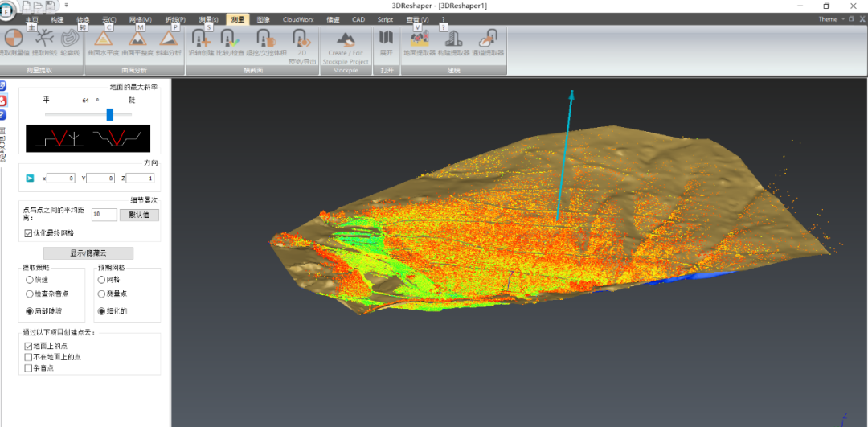Click the 提取测量值 measurement extraction icon

tap(14, 39)
